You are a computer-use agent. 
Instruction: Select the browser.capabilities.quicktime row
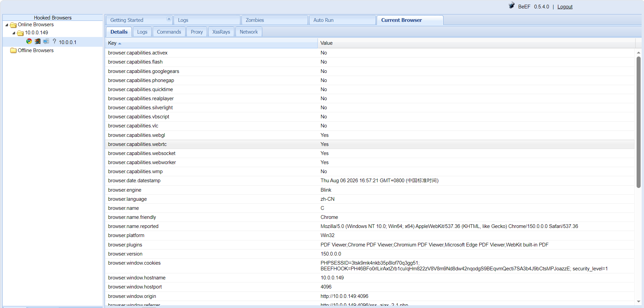[x=370, y=89]
